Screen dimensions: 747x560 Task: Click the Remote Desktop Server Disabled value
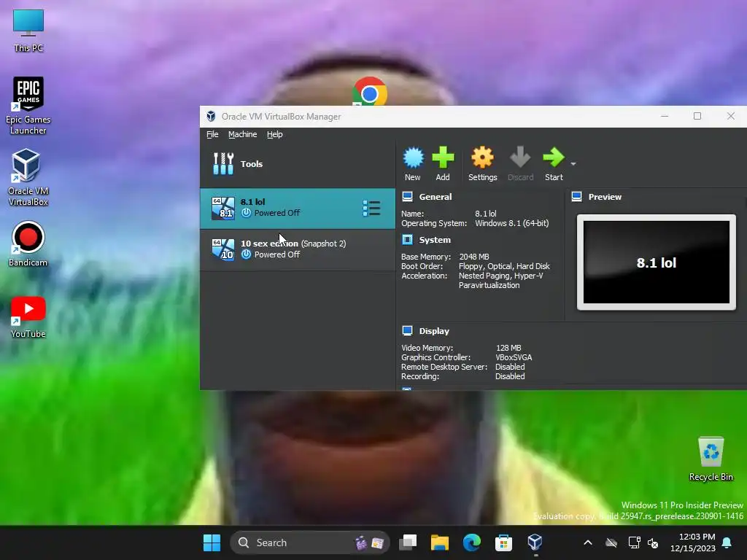point(510,367)
